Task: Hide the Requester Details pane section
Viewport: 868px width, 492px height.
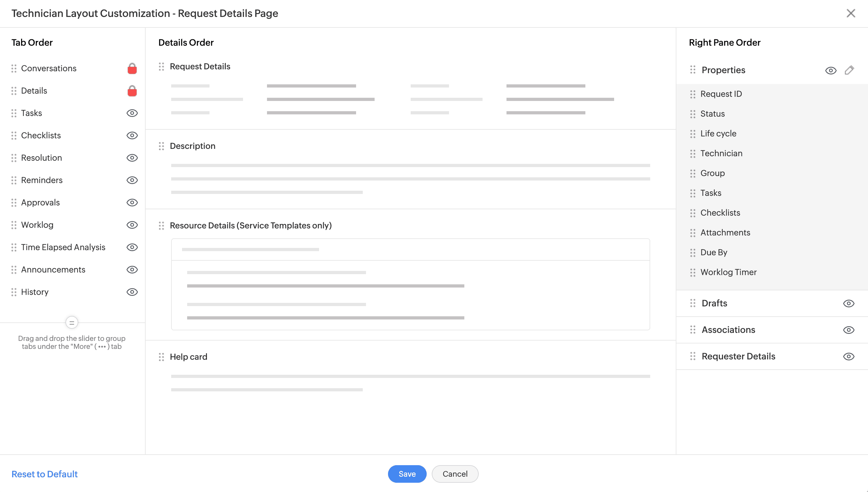Action: pyautogui.click(x=849, y=357)
